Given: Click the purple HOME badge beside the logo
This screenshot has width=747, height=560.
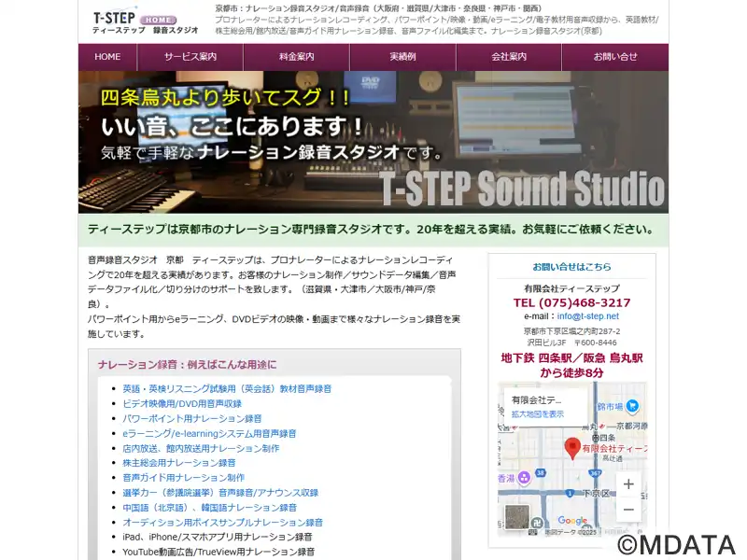Looking at the screenshot, I should pyautogui.click(x=158, y=20).
